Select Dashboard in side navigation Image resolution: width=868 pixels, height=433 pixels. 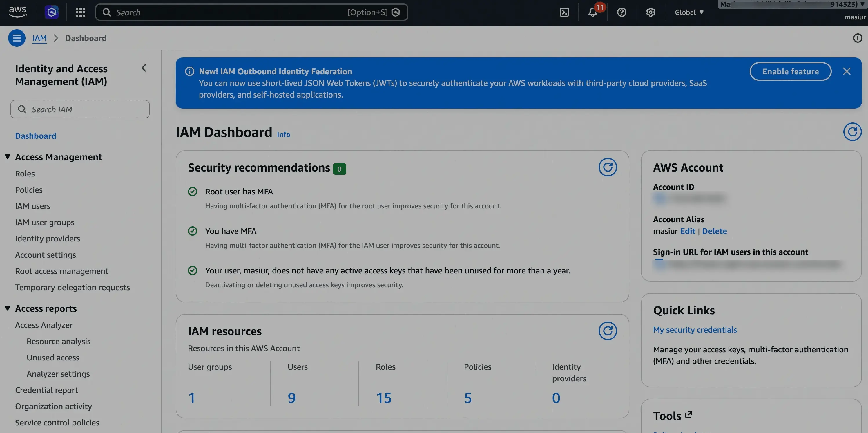pos(36,136)
